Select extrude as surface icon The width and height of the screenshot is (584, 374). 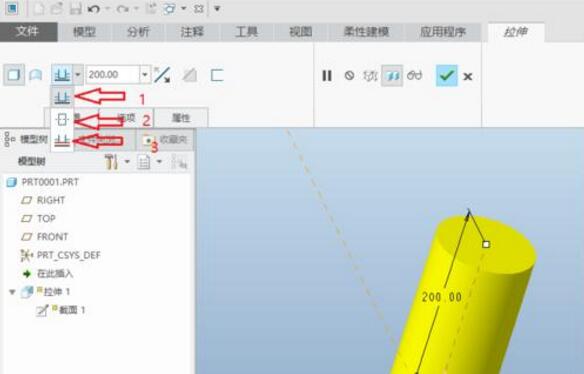(x=36, y=75)
